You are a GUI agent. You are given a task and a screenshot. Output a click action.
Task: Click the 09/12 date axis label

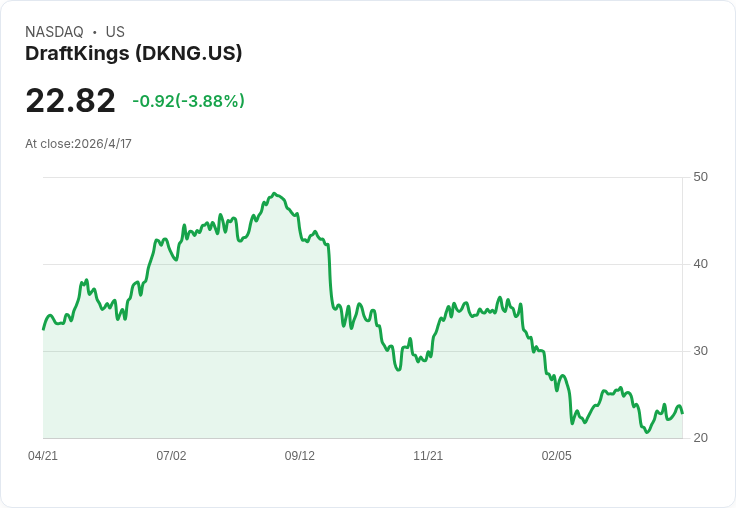coord(299,456)
